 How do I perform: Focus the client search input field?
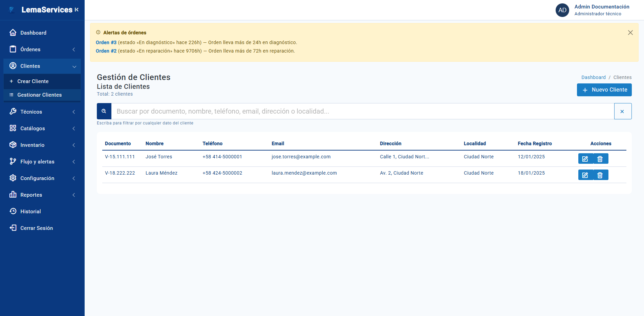point(362,111)
